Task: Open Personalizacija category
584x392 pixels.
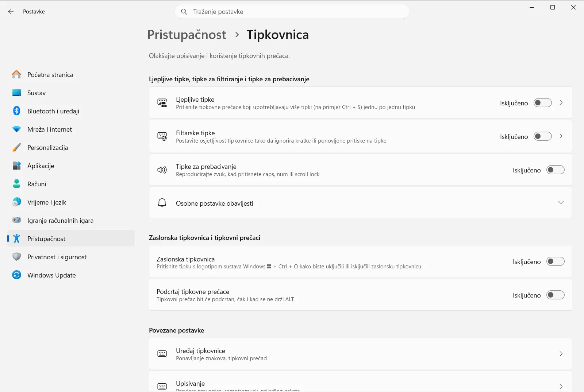Action: (71, 148)
